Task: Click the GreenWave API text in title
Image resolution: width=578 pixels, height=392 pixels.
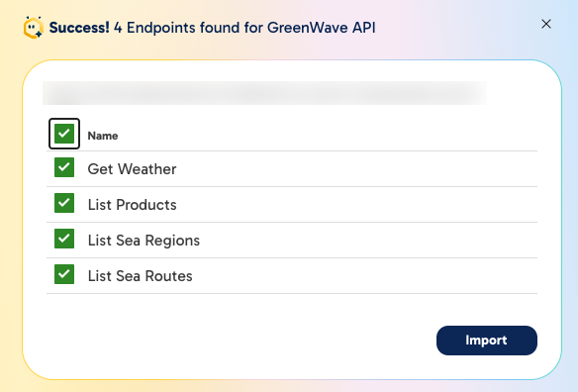Action: pos(322,28)
